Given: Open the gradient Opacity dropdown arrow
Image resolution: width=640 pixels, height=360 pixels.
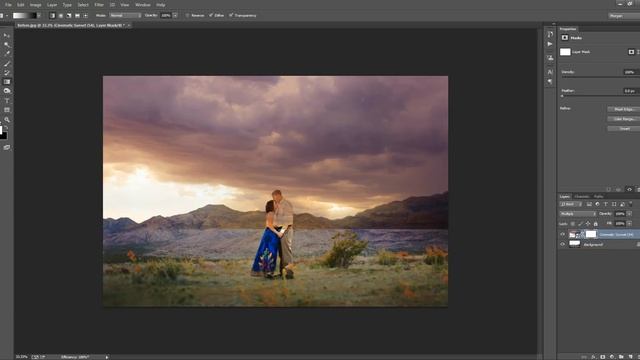Looking at the screenshot, I should pyautogui.click(x=175, y=16).
